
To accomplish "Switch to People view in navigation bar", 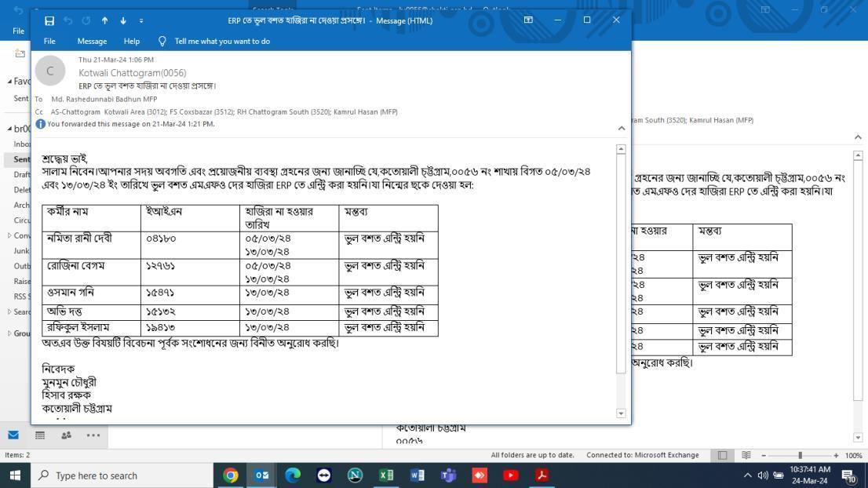I will point(67,435).
